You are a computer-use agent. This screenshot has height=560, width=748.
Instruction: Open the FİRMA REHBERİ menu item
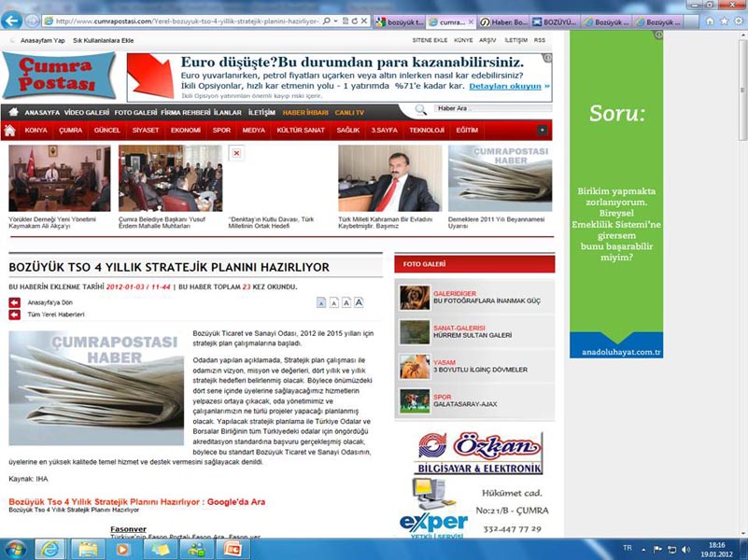pyautogui.click(x=185, y=113)
